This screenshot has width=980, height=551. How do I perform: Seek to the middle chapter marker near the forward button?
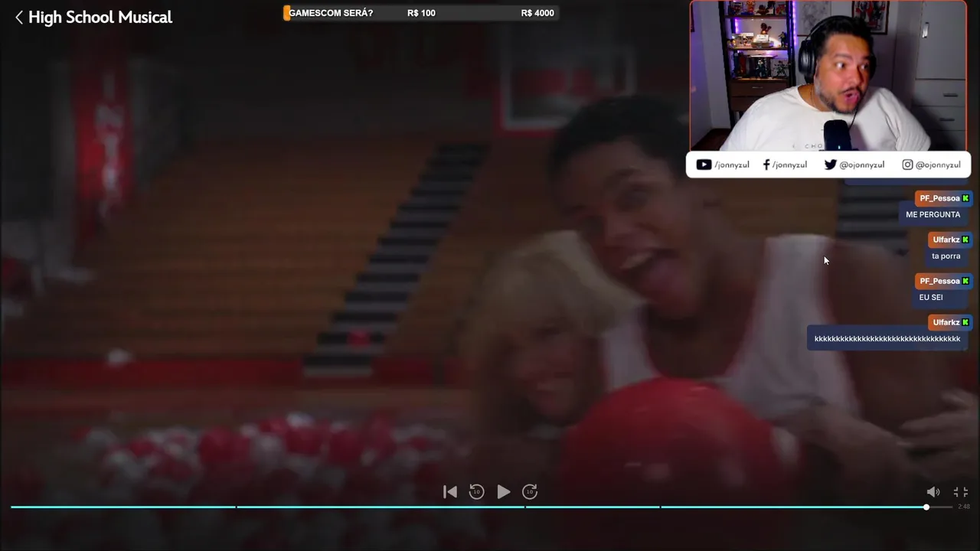click(x=525, y=507)
